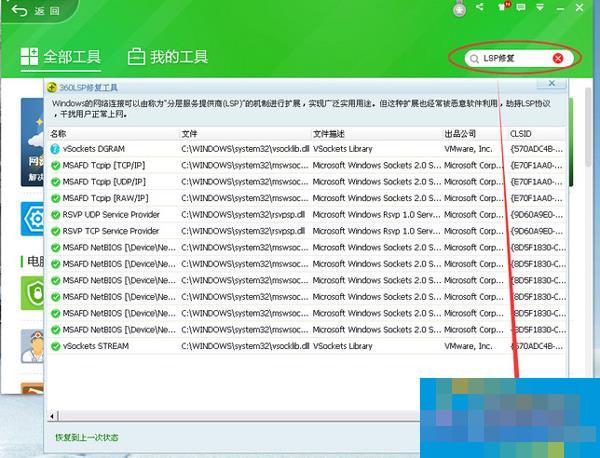The image size is (600, 458).
Task: Click vsocklib.dll path in vSockets DGRAM row
Action: coord(245,149)
